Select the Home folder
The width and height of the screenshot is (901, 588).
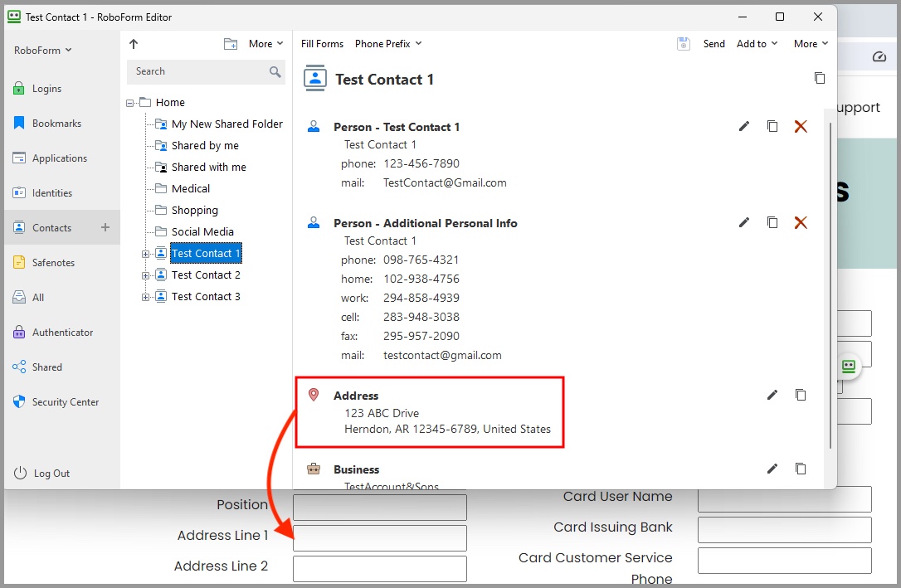[x=170, y=102]
